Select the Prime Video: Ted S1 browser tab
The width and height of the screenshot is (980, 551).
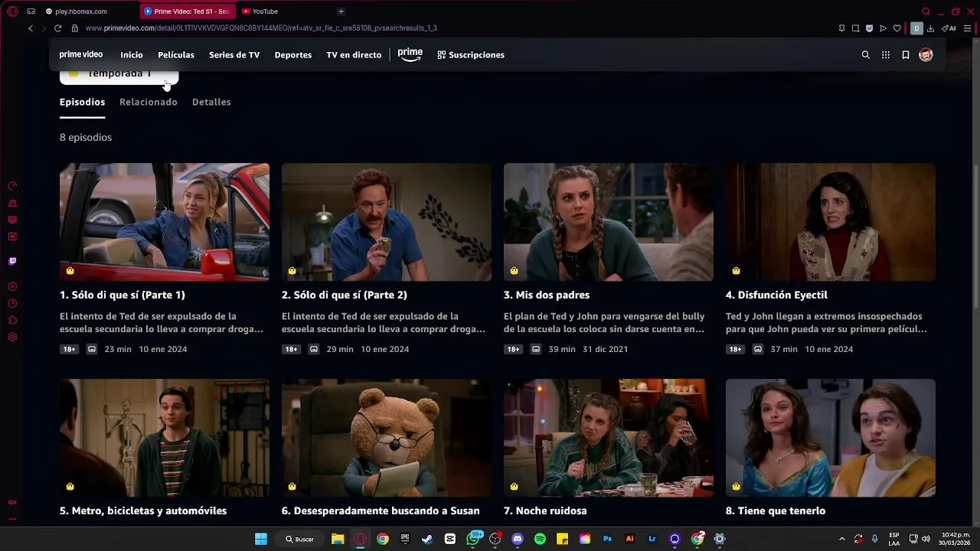pos(188,11)
